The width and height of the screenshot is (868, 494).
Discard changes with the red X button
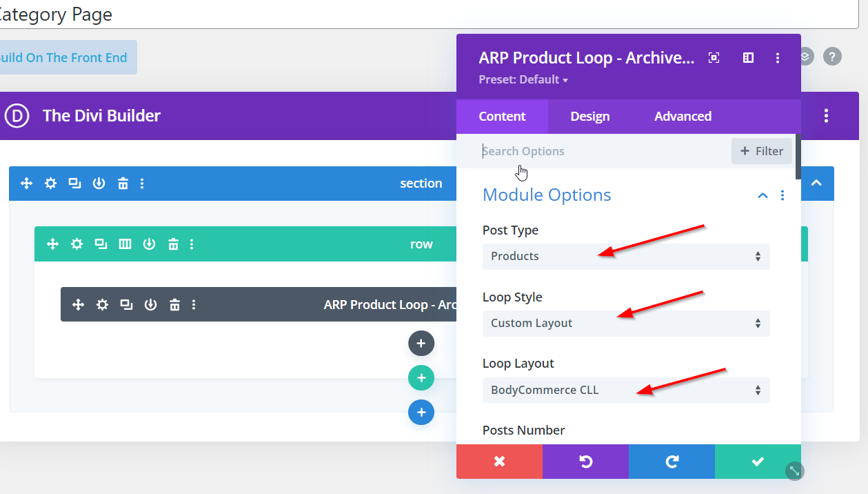click(499, 462)
